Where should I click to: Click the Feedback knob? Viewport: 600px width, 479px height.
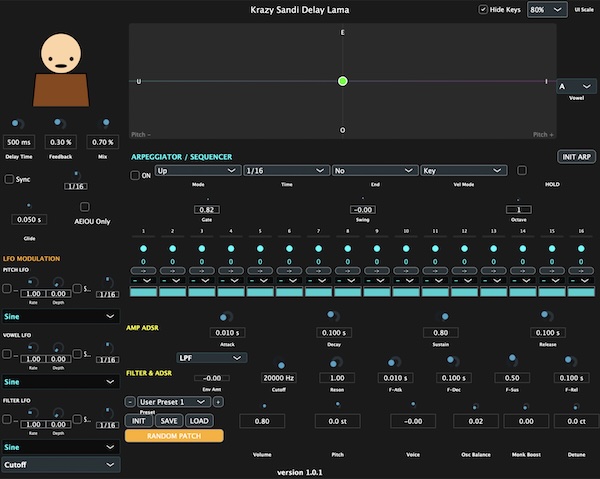(x=60, y=123)
